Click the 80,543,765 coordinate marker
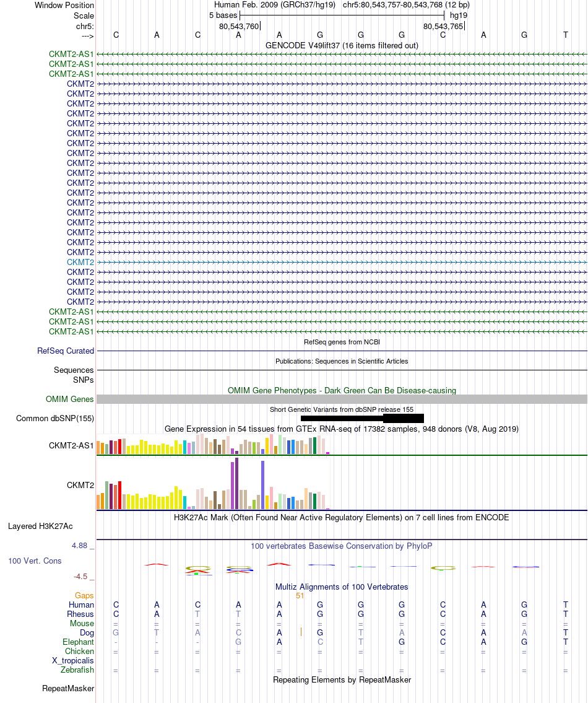 coord(443,27)
